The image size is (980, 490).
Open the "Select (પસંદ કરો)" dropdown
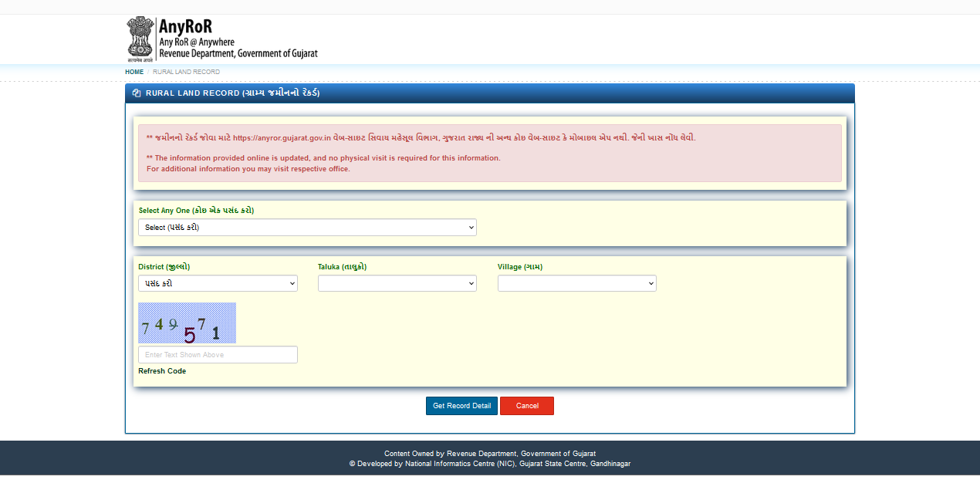[x=306, y=227]
